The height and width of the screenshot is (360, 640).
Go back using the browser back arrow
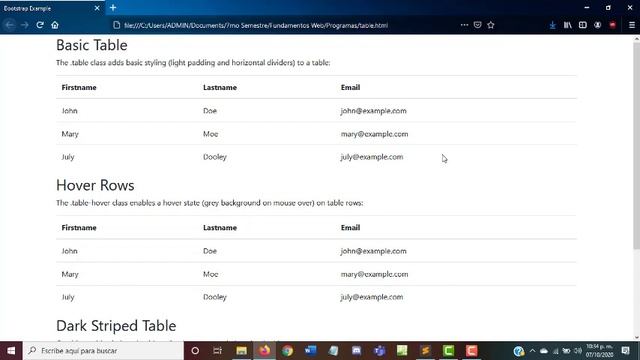(10, 25)
